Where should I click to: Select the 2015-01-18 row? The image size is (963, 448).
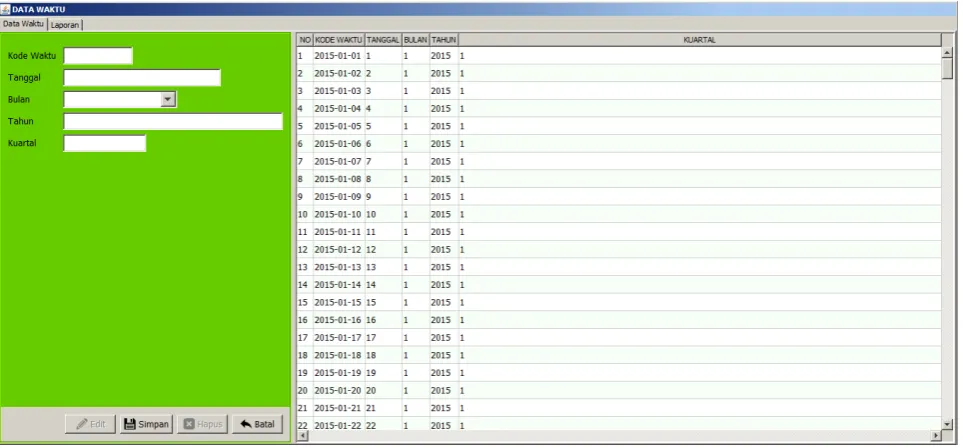tap(618, 355)
